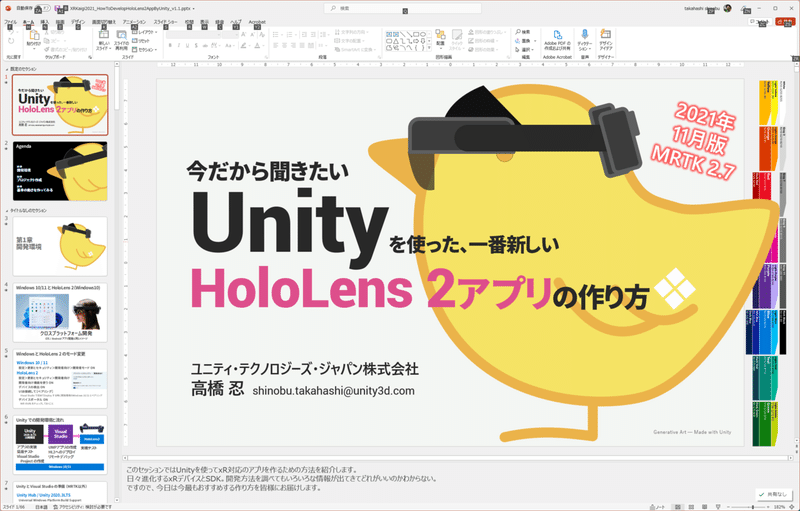Toggle Center paragraph alignment
The height and width of the screenshot is (511, 800).
pyautogui.click(x=284, y=45)
